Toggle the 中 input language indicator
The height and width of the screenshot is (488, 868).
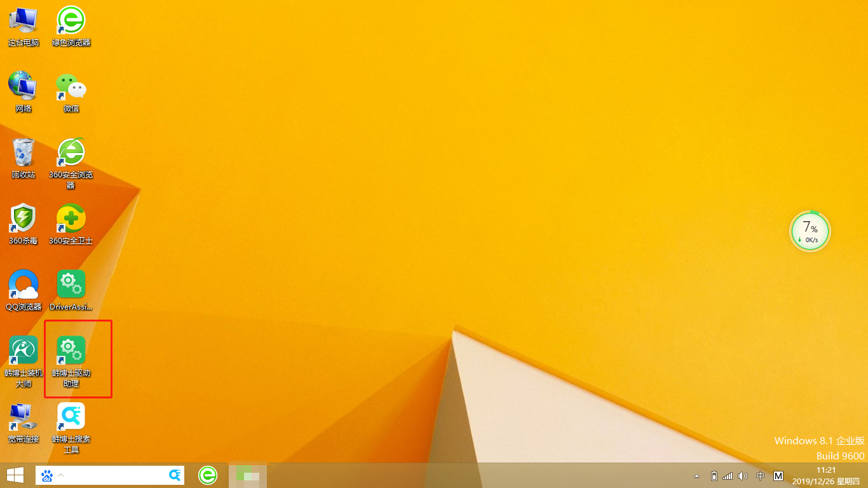(761, 476)
